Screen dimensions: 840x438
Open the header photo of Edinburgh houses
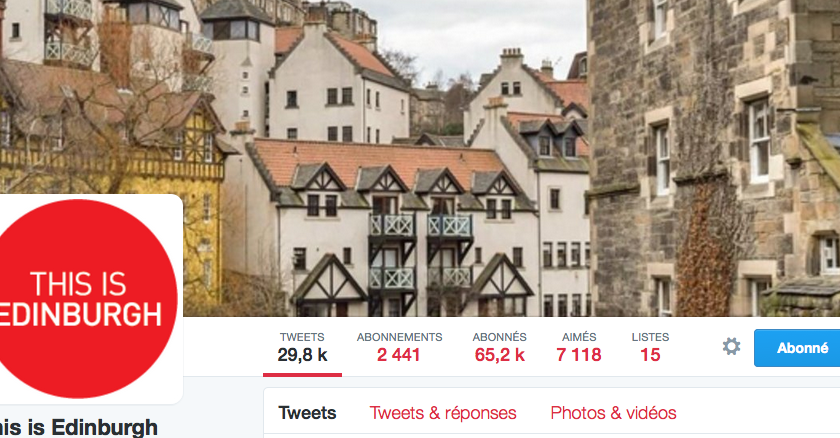[420, 158]
